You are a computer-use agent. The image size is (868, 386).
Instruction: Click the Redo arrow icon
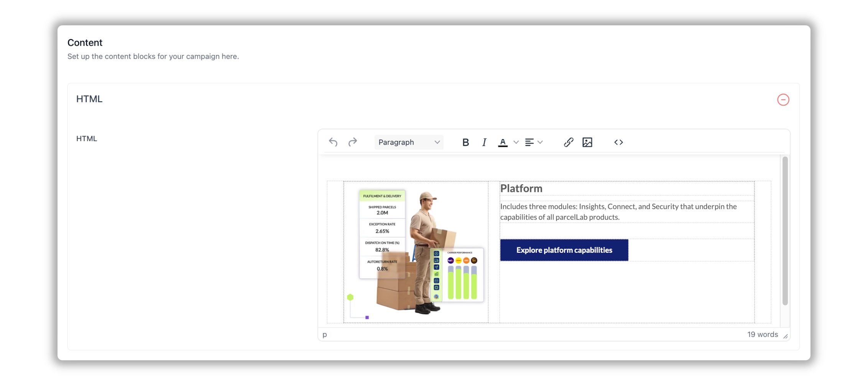pos(352,142)
